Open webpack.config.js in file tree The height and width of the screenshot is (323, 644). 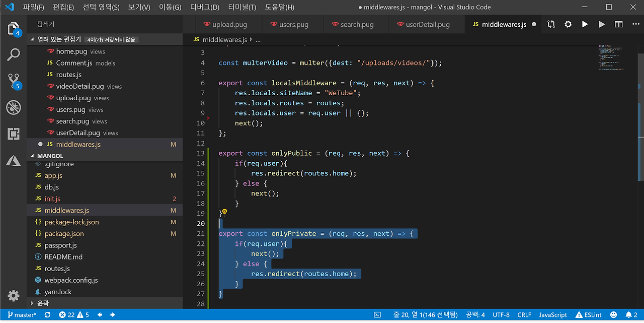point(105,280)
